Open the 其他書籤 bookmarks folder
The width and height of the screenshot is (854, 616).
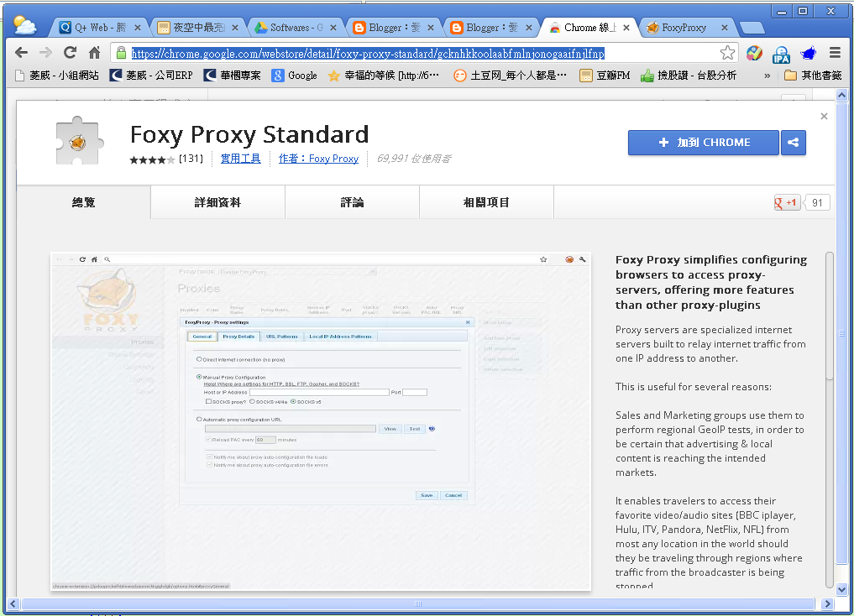(x=813, y=75)
